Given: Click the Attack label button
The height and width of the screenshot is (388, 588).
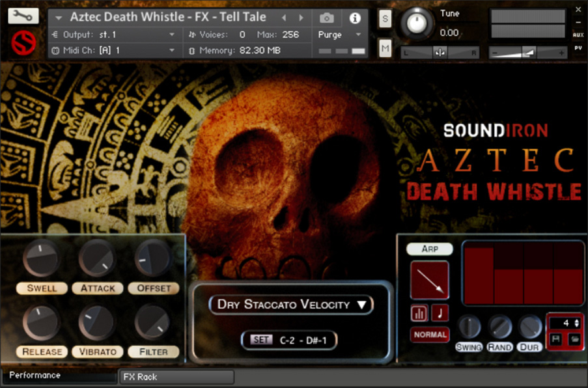Looking at the screenshot, I should pos(98,288).
